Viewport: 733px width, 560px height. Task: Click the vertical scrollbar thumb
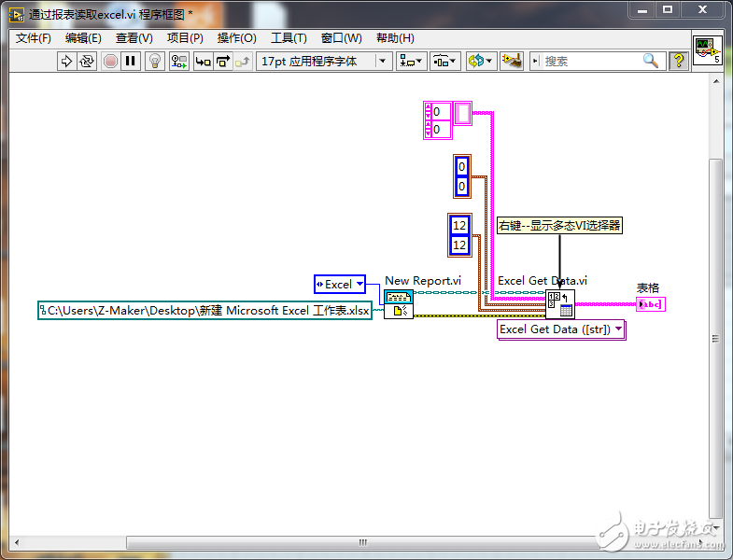coord(715,339)
